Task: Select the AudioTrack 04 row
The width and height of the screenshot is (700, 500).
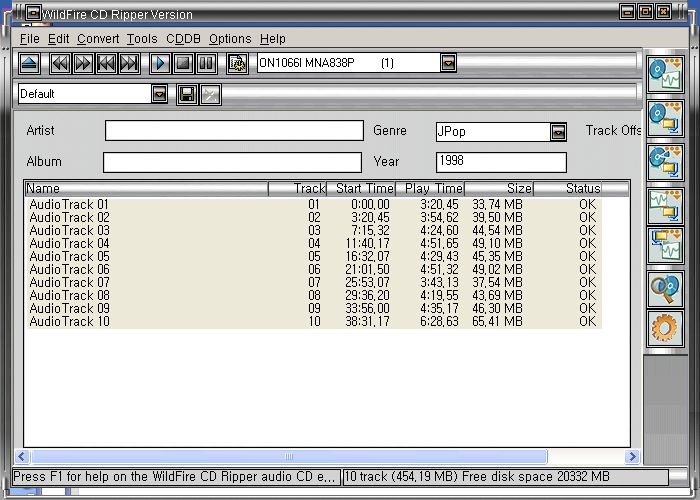Action: (x=314, y=243)
